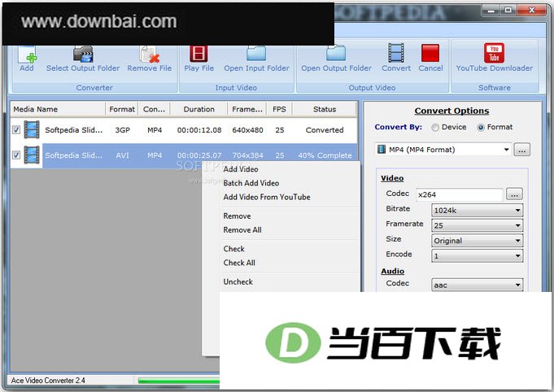
Task: Click FPS column header
Action: point(279,109)
